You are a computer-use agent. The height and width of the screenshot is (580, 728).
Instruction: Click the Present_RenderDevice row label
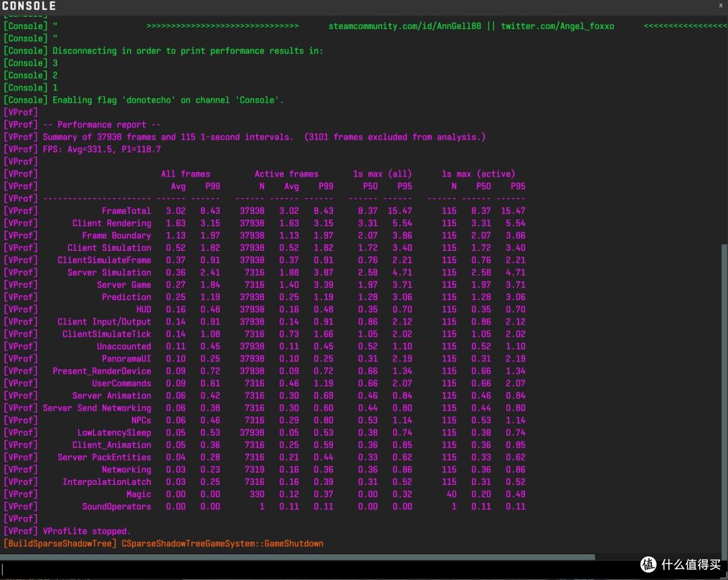(102, 371)
